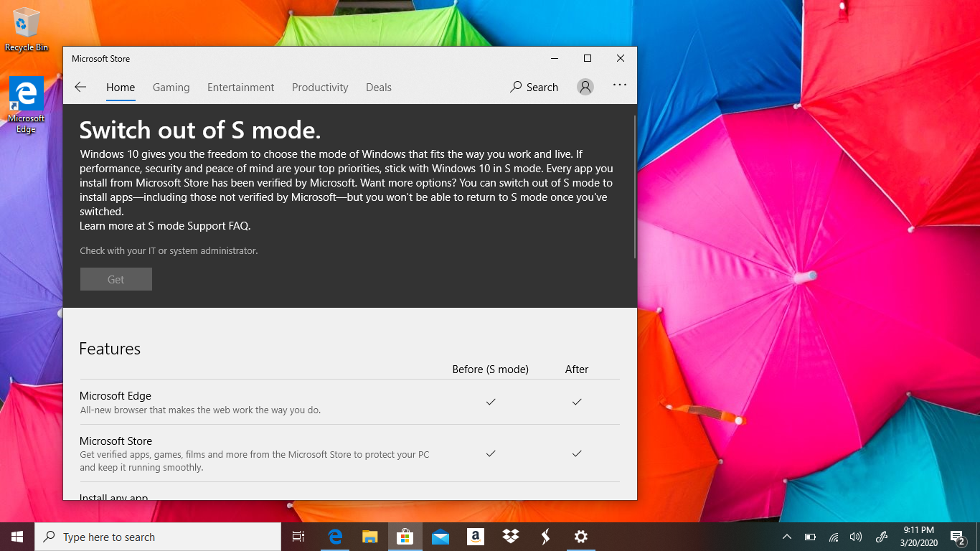Click the 'After' column header
This screenshot has height=551, width=980.
pyautogui.click(x=577, y=369)
